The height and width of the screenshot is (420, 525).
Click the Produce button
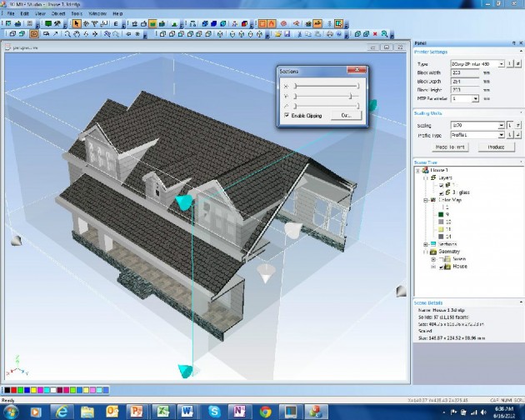[x=495, y=146]
